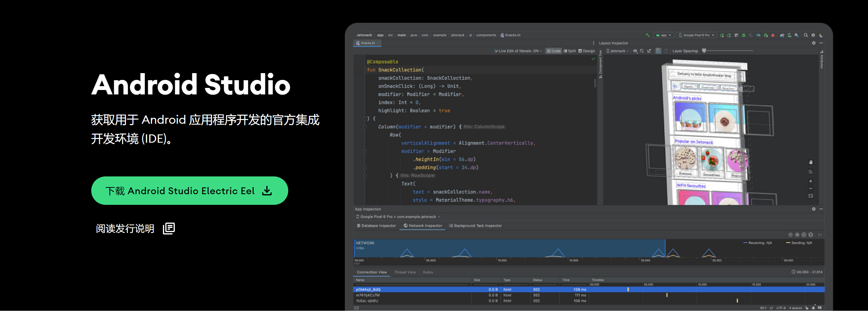868x312 pixels.
Task: Switch editor to Code view mode
Action: point(554,51)
